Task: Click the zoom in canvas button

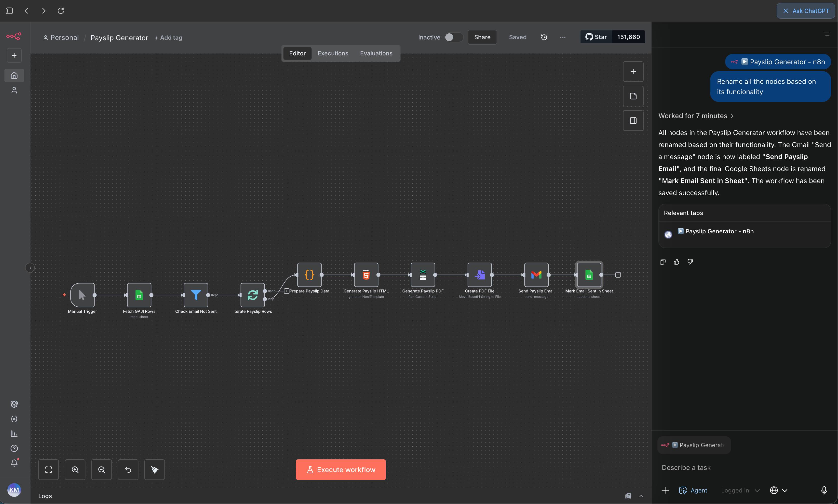Action: tap(75, 470)
